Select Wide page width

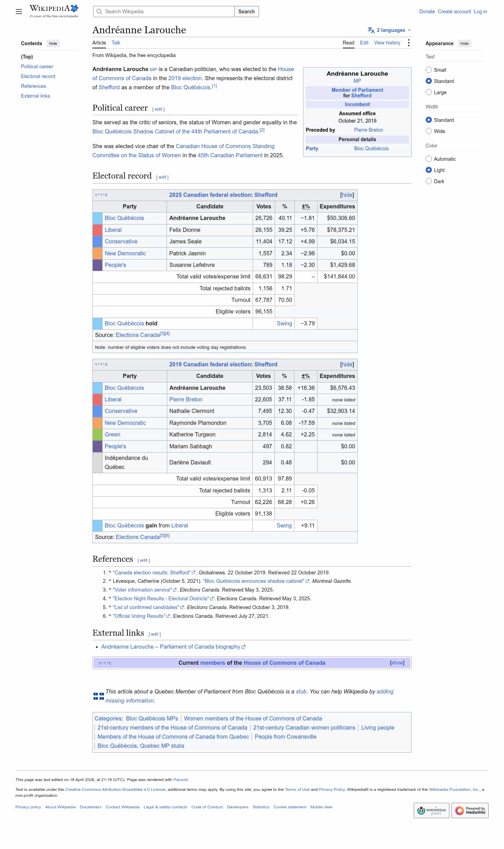[x=429, y=131]
